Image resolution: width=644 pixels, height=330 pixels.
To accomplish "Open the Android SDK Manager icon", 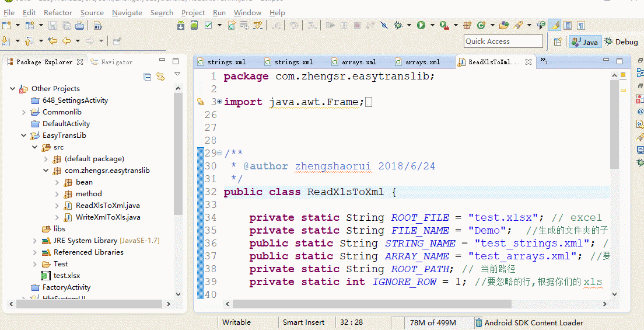I will [181, 26].
